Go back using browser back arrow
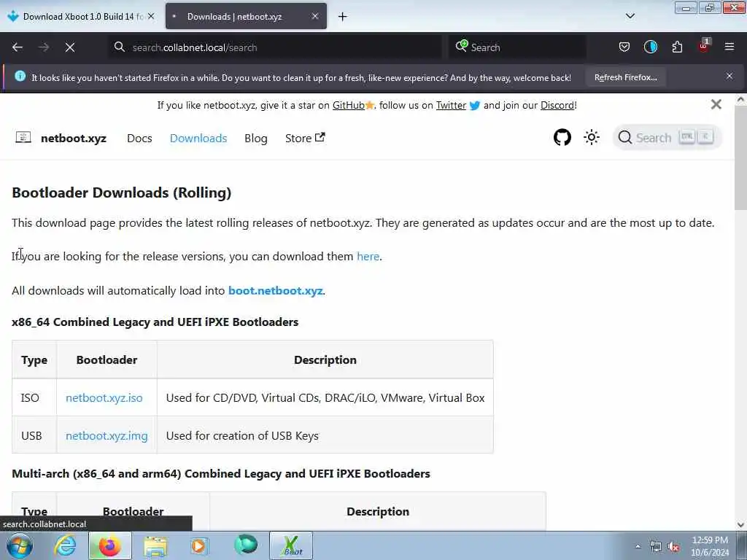 [18, 47]
